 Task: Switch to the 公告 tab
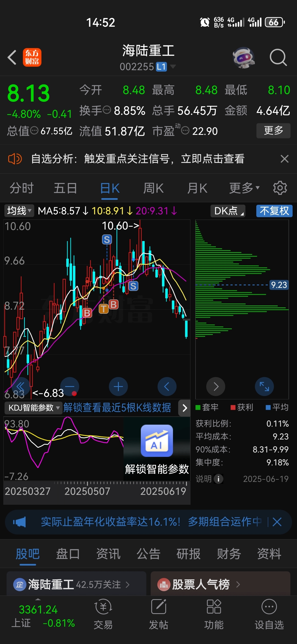coord(148,554)
